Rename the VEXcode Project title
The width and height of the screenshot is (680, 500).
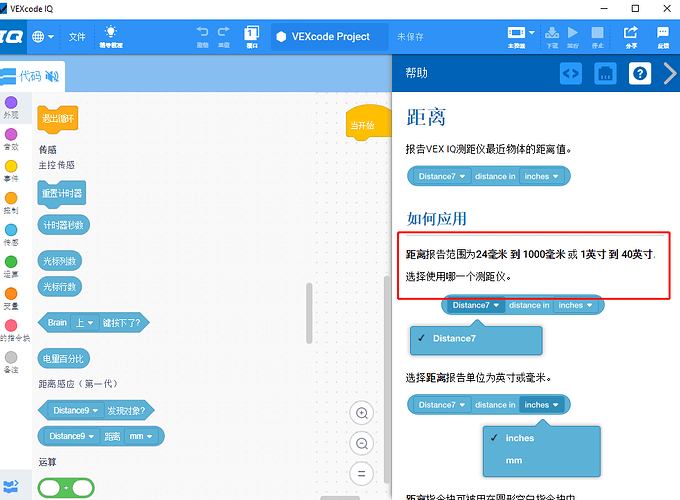coord(330,37)
